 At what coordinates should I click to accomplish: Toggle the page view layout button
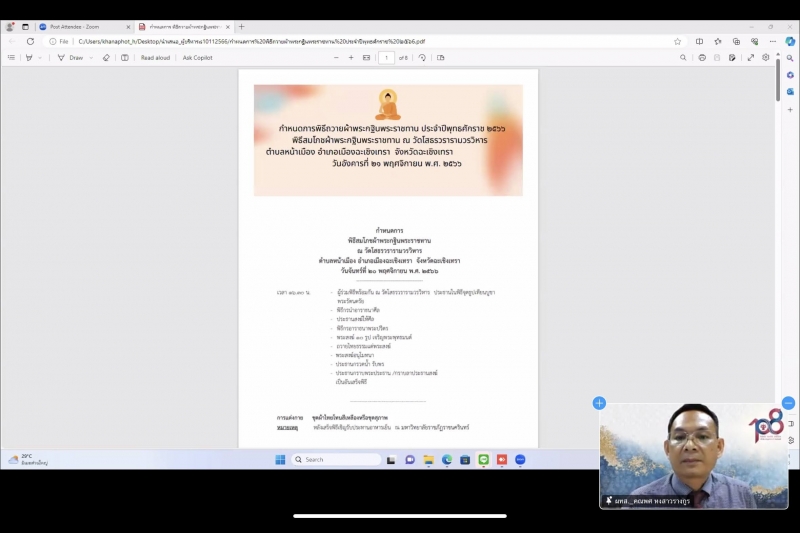[441, 58]
